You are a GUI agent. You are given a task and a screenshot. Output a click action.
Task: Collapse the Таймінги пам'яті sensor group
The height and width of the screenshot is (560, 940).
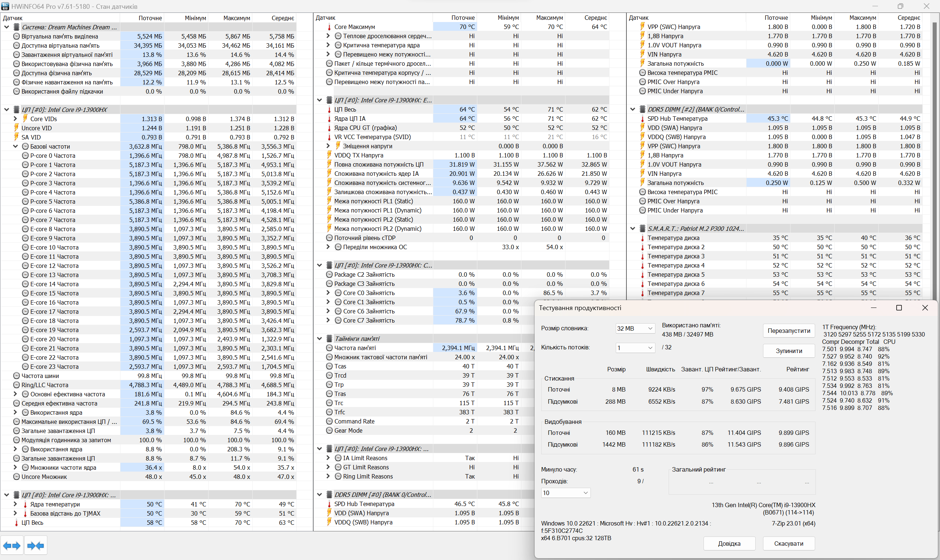coord(319,339)
